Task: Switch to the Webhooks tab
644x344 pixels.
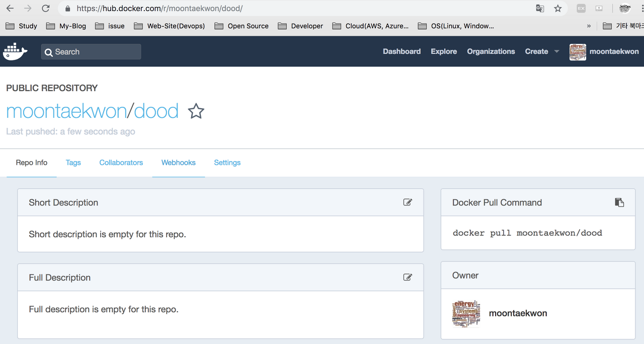Action: [x=179, y=163]
